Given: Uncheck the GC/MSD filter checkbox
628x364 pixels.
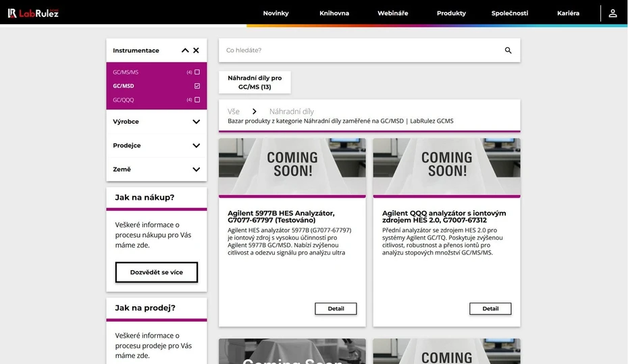Looking at the screenshot, I should pos(197,86).
